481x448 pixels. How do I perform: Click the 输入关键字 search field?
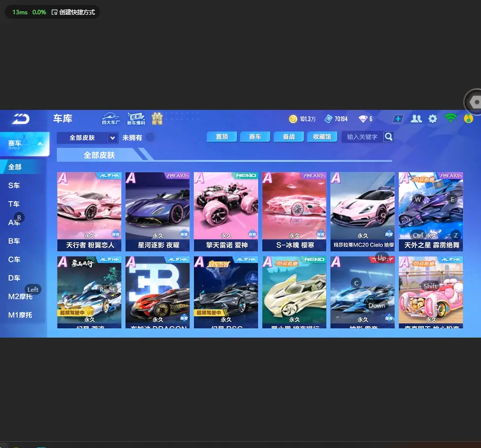[x=362, y=137]
